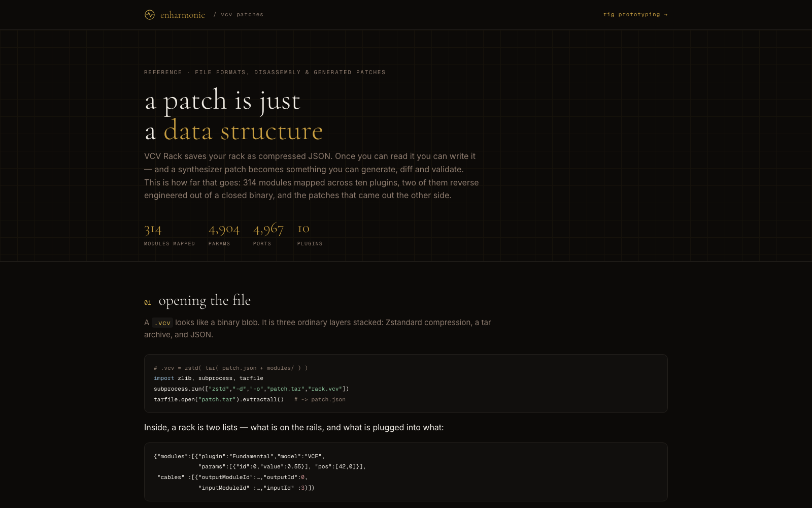The image size is (812, 508).
Task: Click the '# .vcv = zstd( tar(' comment line
Action: pos(231,368)
